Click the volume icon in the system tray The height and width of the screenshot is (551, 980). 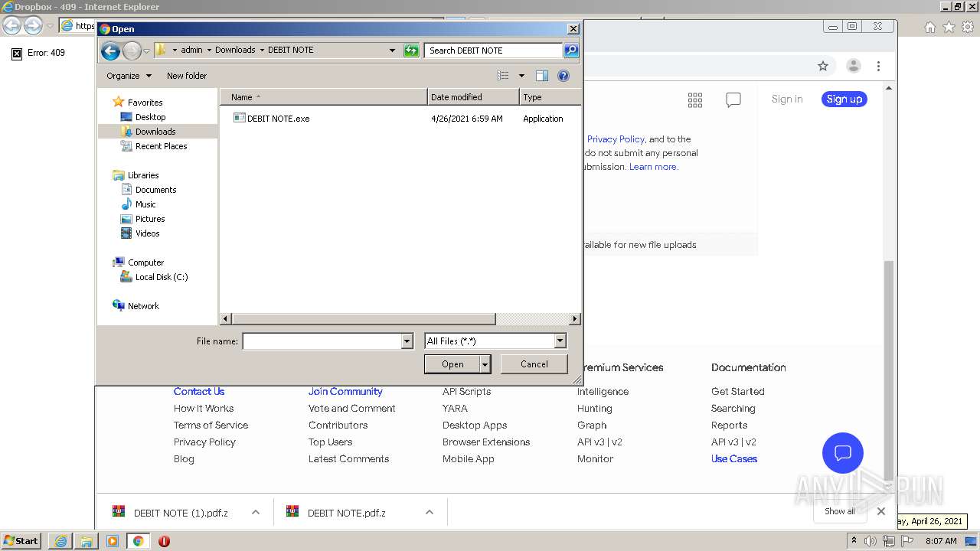click(871, 541)
